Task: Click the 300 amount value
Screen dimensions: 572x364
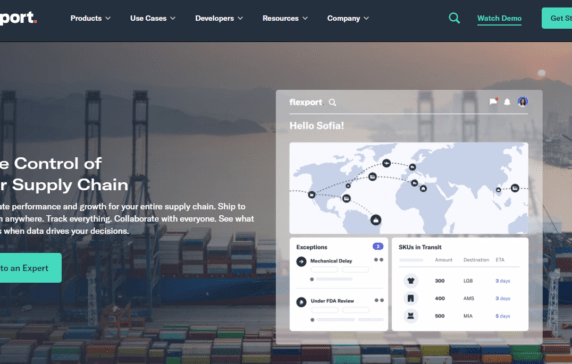Action: tap(440, 281)
